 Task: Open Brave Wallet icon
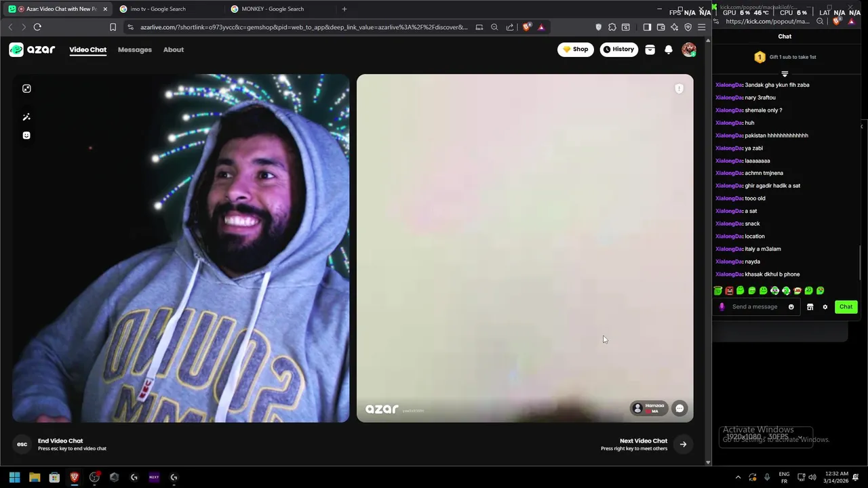pos(660,27)
